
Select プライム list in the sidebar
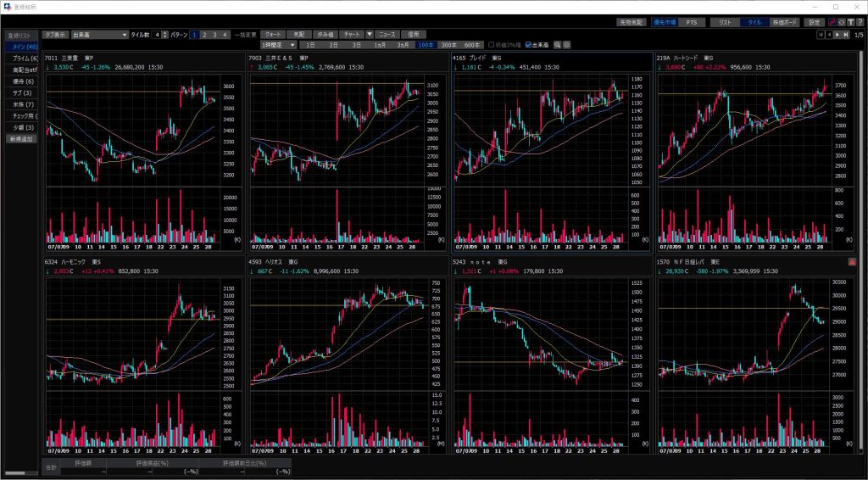pyautogui.click(x=21, y=58)
